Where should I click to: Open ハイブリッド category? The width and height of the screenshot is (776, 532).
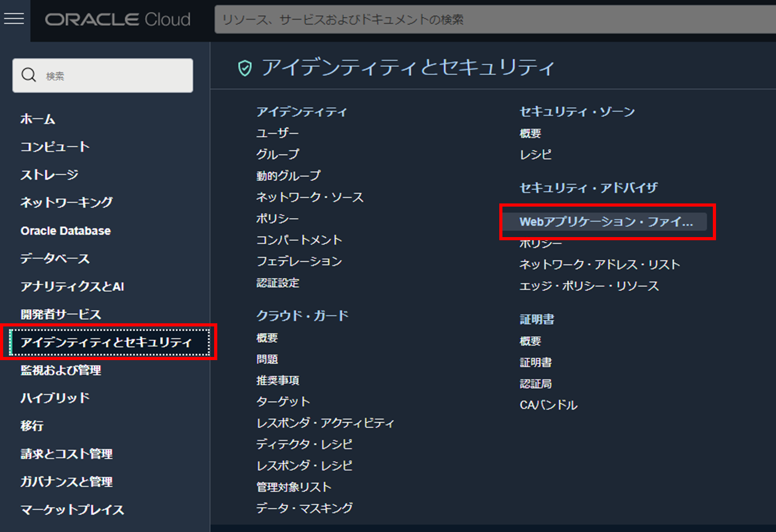(x=55, y=398)
